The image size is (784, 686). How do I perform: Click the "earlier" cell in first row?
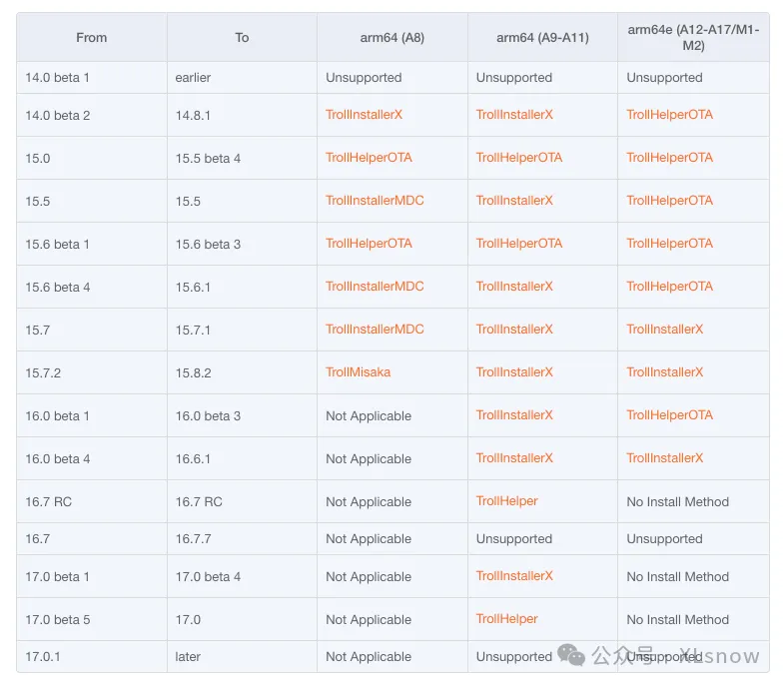pyautogui.click(x=193, y=78)
